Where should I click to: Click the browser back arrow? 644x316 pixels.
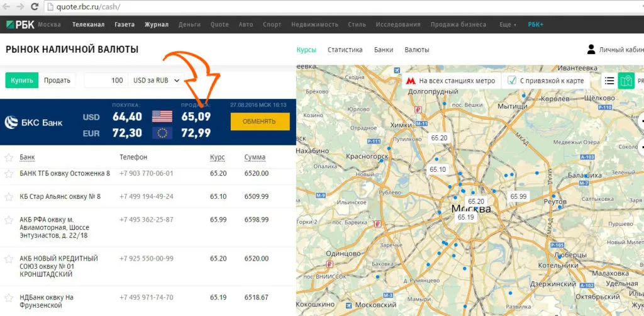[6, 6]
